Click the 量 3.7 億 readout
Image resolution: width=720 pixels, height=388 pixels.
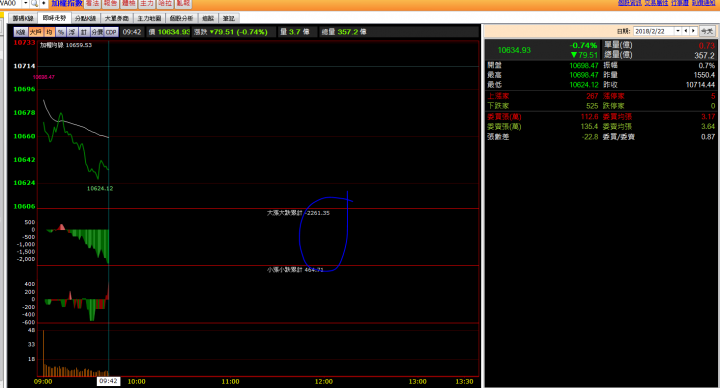click(295, 32)
